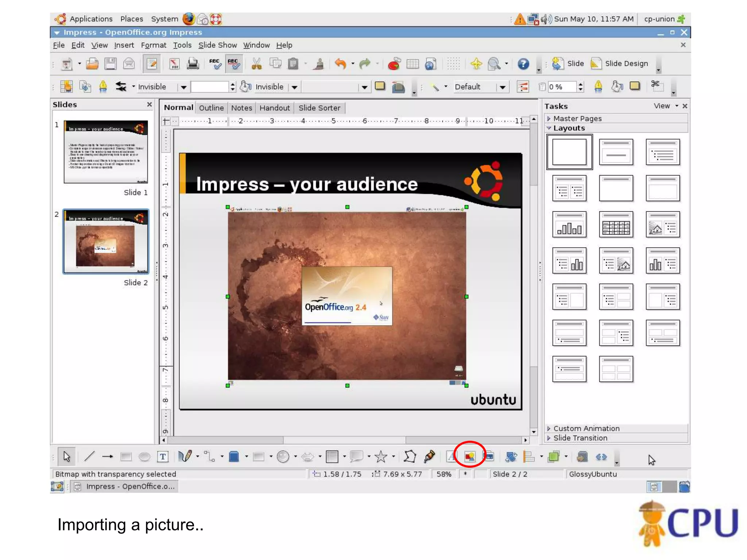This screenshot has height=560, width=747.
Task: Click the Slide Design button
Action: click(619, 64)
